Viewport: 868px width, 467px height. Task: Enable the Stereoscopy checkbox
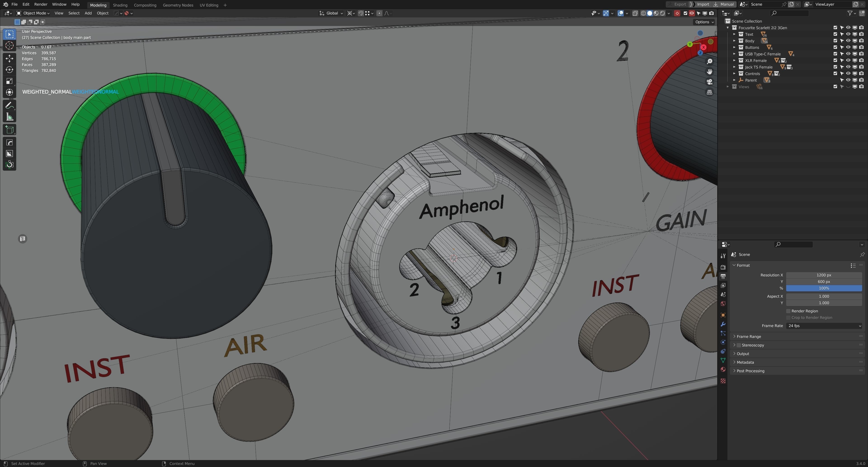click(x=739, y=345)
